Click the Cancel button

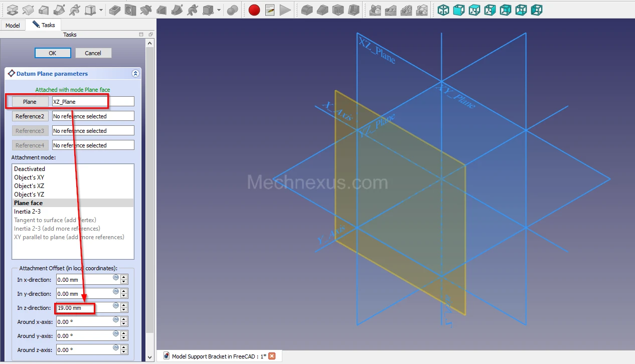tap(93, 53)
